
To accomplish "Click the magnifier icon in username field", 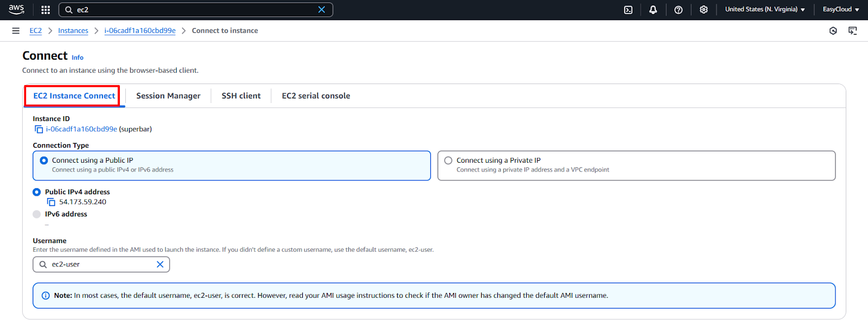I will click(43, 265).
